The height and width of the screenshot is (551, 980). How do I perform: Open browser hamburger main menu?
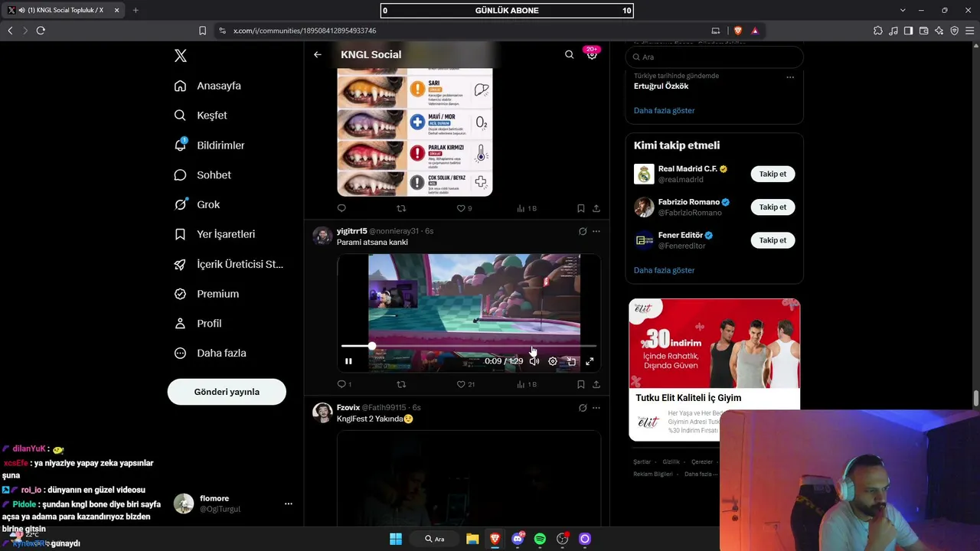(x=970, y=31)
